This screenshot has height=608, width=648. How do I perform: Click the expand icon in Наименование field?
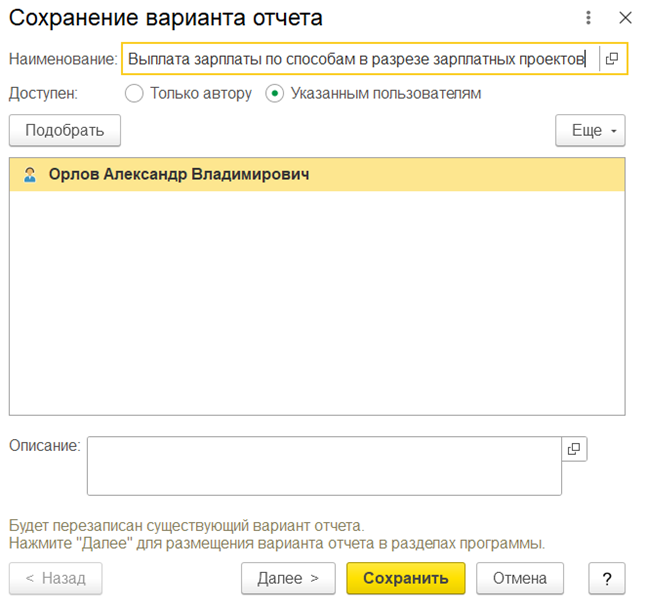pos(612,59)
